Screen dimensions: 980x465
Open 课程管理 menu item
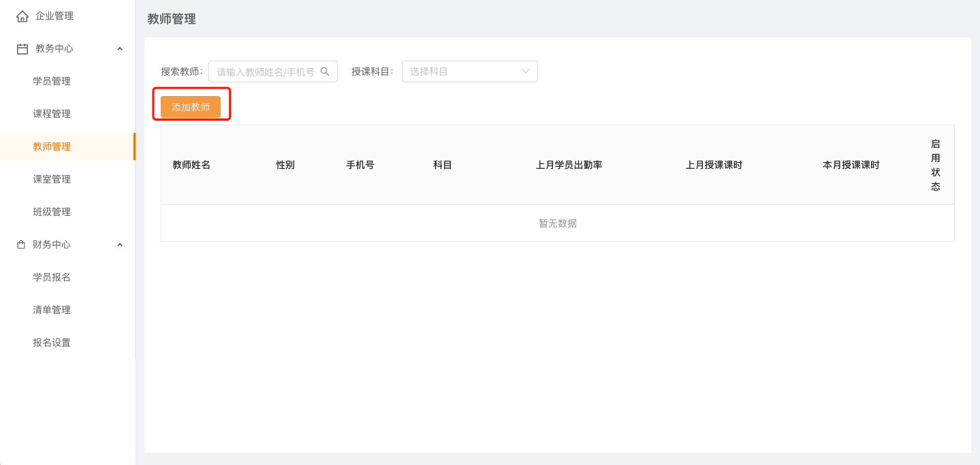point(52,114)
